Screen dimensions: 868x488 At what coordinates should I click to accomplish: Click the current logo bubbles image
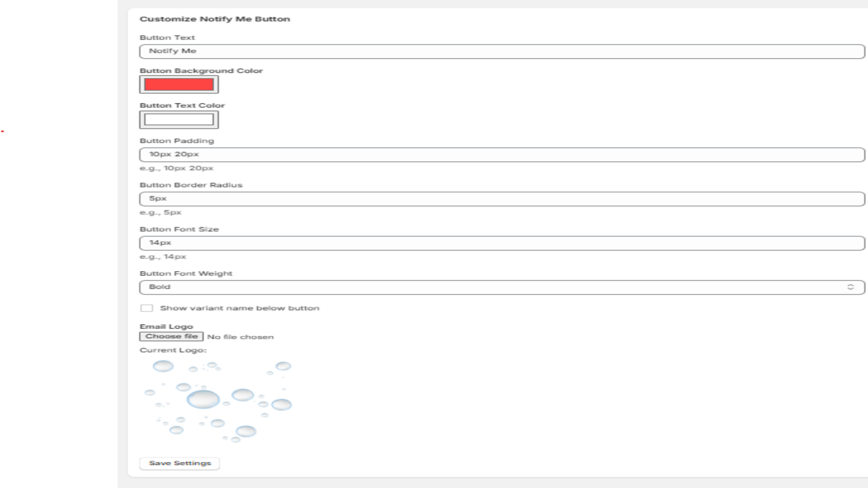tap(217, 401)
